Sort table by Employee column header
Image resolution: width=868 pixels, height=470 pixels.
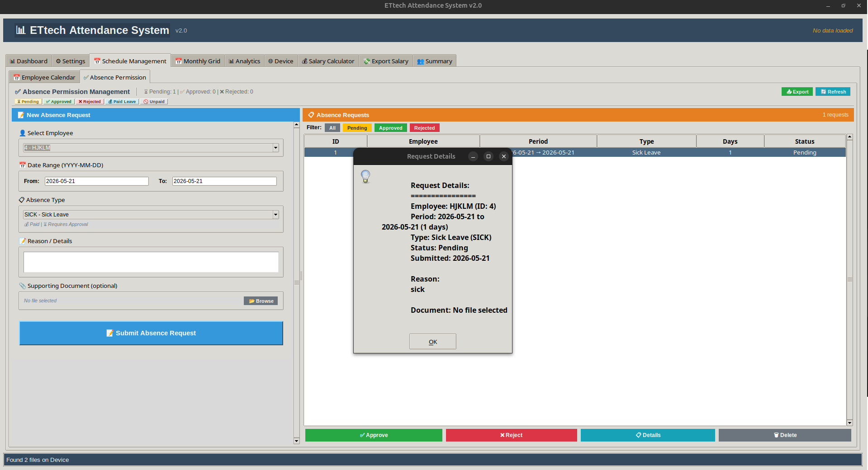pos(423,141)
